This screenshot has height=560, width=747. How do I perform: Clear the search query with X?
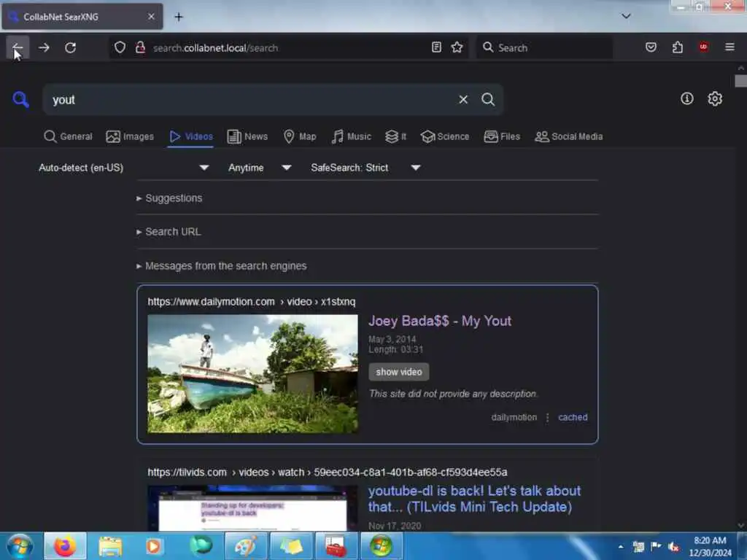tap(463, 99)
